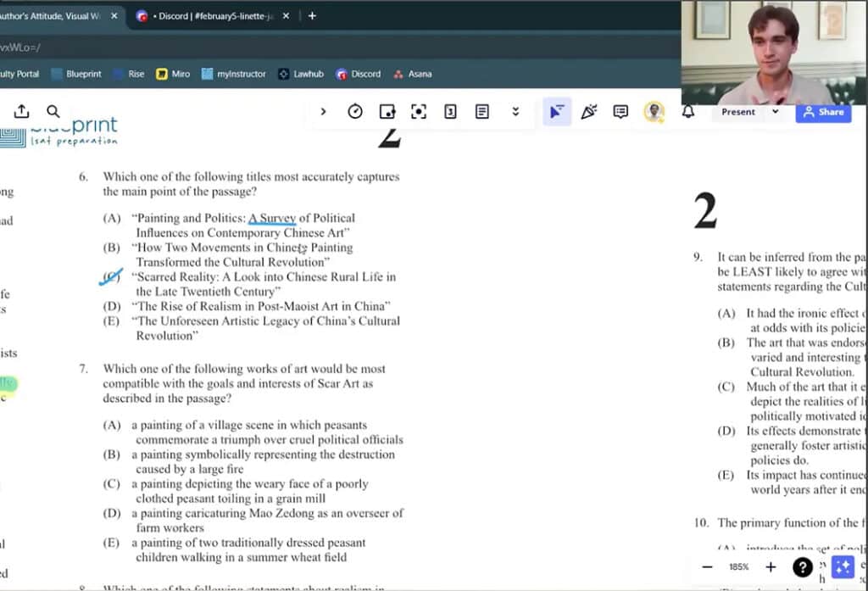The width and height of the screenshot is (868, 591).
Task: Click the black help question mark
Action: [x=802, y=567]
